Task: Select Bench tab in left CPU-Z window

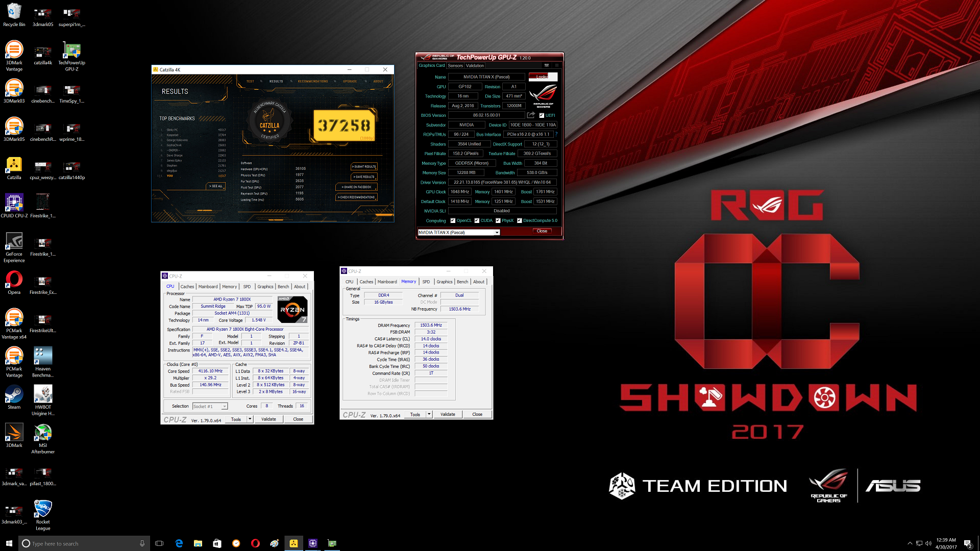Action: click(283, 287)
